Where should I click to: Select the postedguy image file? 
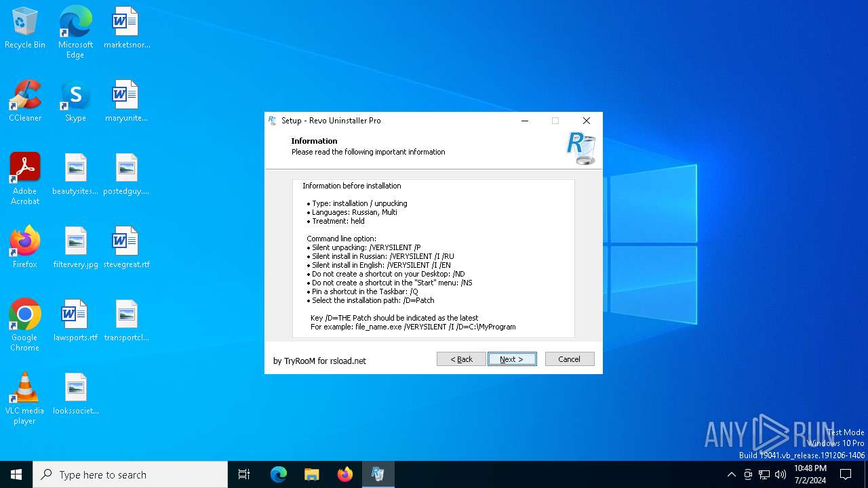(127, 174)
